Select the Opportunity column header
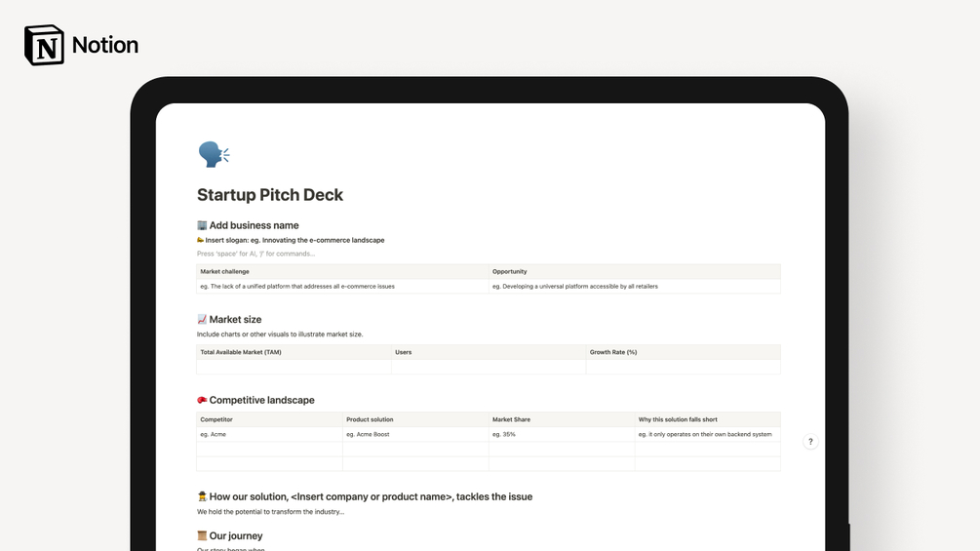Image resolution: width=980 pixels, height=551 pixels. [x=510, y=272]
